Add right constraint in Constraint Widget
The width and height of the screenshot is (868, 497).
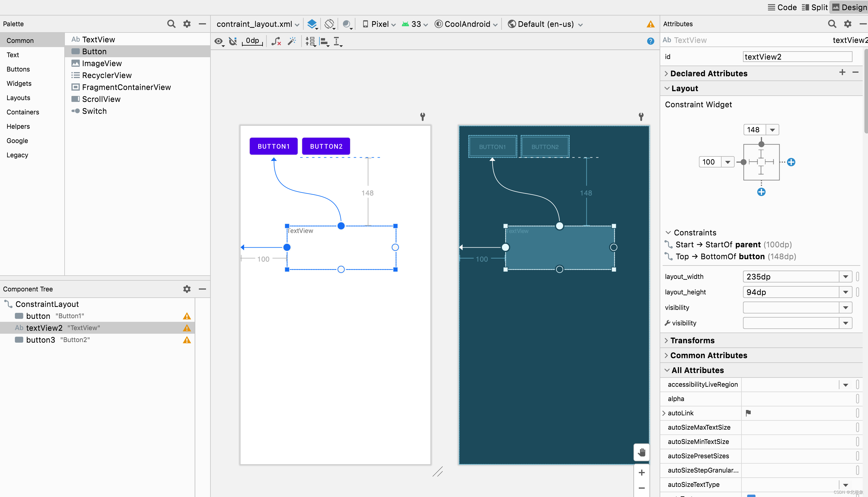[791, 162]
